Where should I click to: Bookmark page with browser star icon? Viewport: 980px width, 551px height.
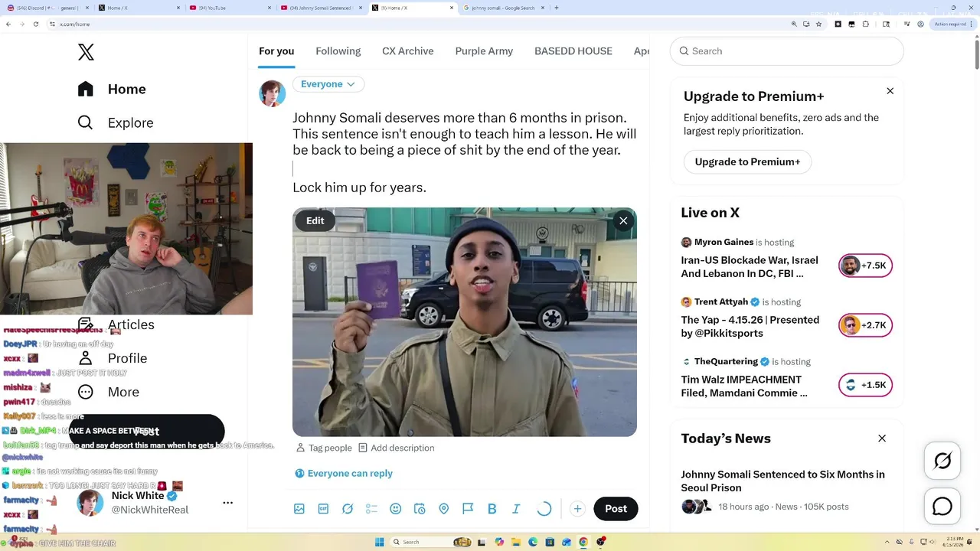pyautogui.click(x=820, y=24)
